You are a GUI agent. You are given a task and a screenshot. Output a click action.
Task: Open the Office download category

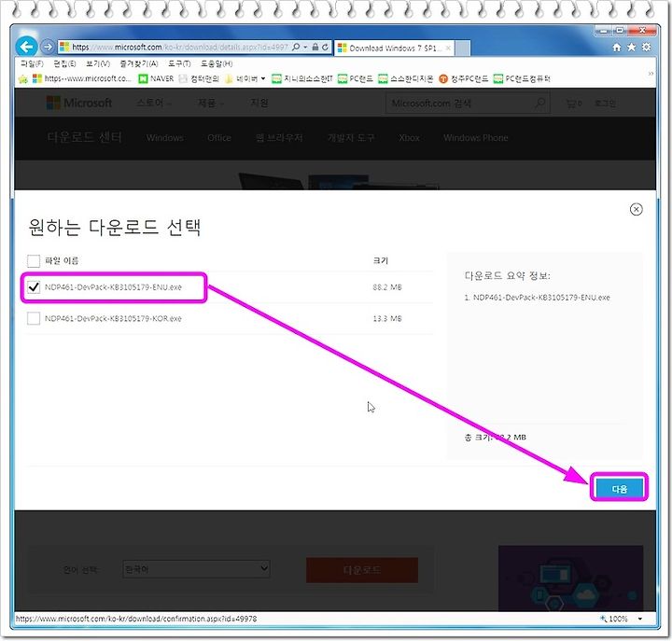(219, 137)
